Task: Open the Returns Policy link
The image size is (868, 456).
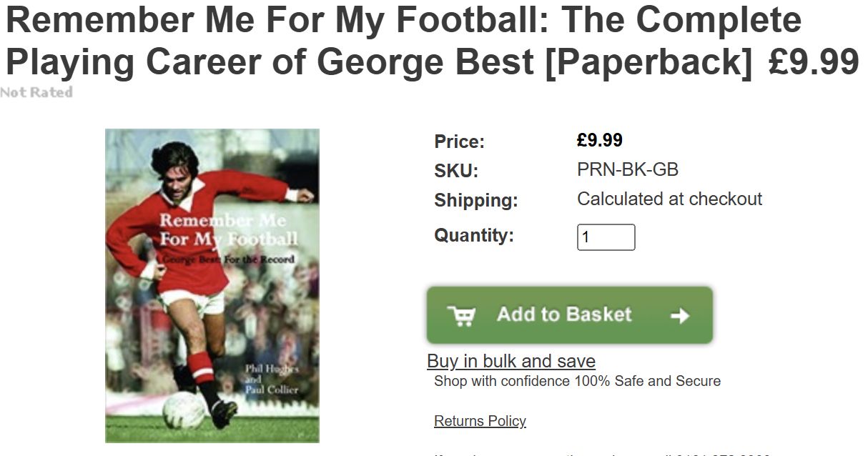Action: (x=480, y=421)
